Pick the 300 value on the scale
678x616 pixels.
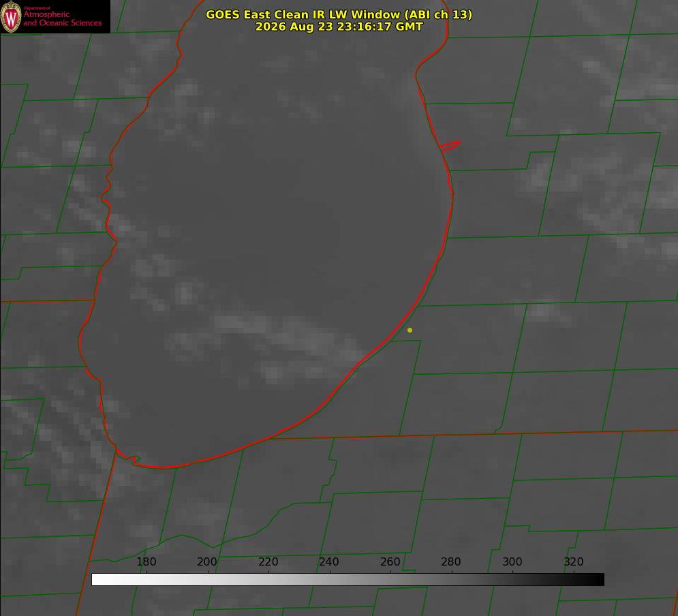point(512,561)
